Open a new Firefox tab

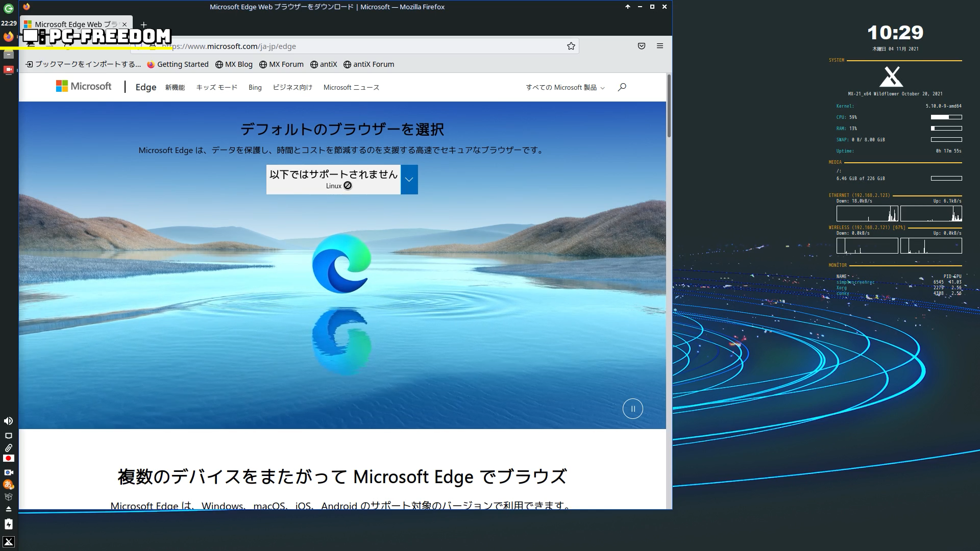coord(143,24)
